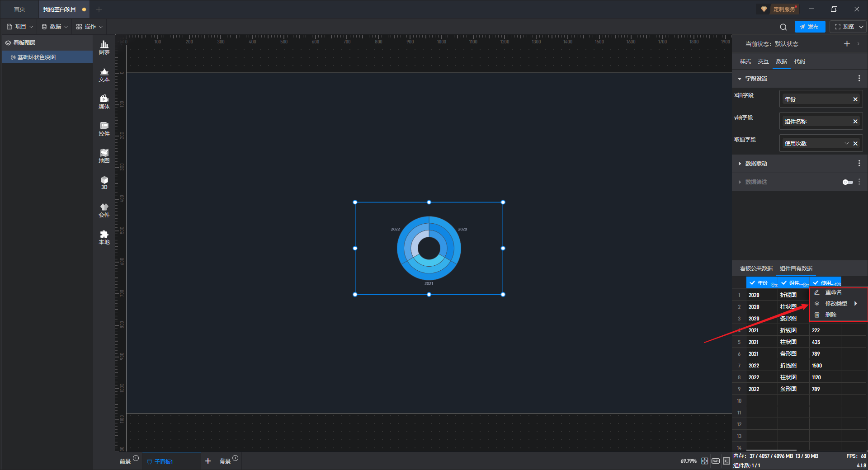Click the 69.79% zoom level value
The width and height of the screenshot is (868, 470).
(x=689, y=461)
